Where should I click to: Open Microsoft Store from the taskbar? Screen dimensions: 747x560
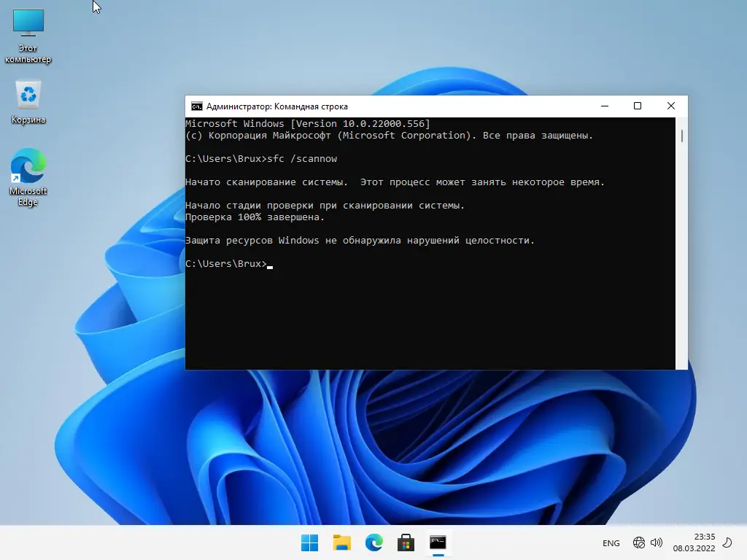(x=406, y=542)
